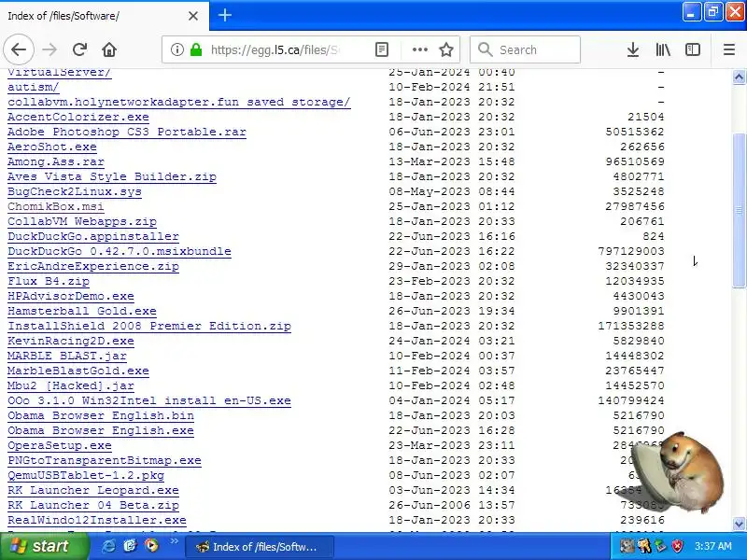Download OOo 3.1.0 Win32Intel install en-US.exe
The height and width of the screenshot is (560, 747).
[149, 400]
